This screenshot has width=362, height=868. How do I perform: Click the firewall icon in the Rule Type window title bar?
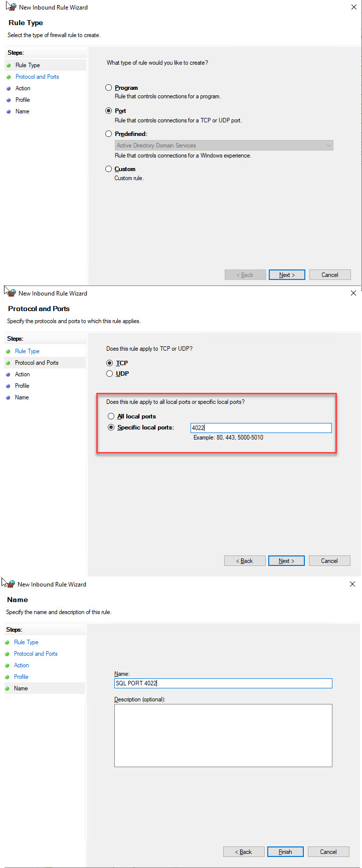pos(11,7)
